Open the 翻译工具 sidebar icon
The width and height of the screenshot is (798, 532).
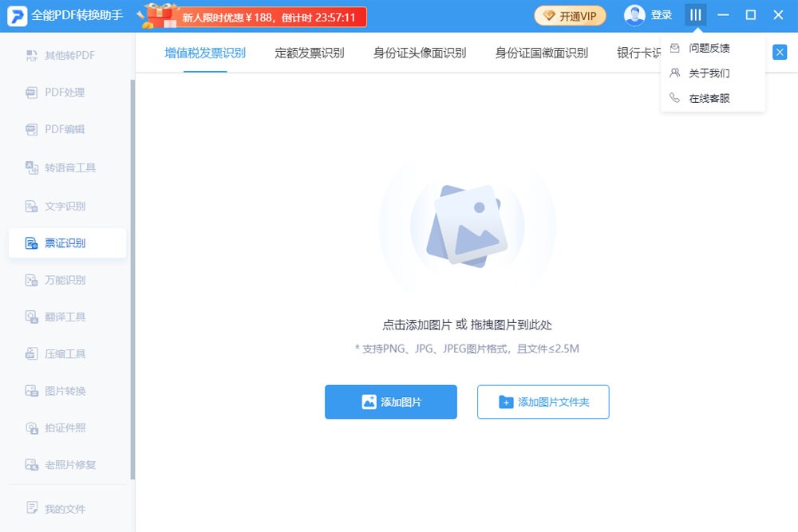pos(32,317)
